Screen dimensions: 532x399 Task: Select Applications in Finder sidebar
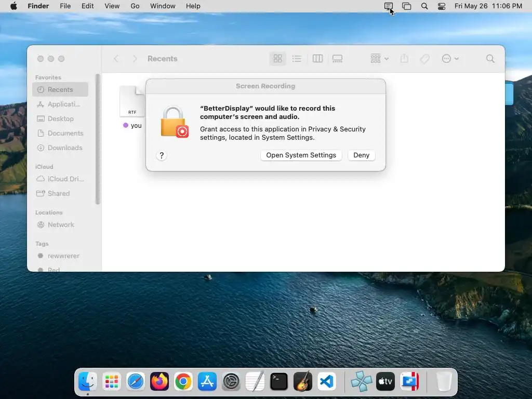[60, 104]
